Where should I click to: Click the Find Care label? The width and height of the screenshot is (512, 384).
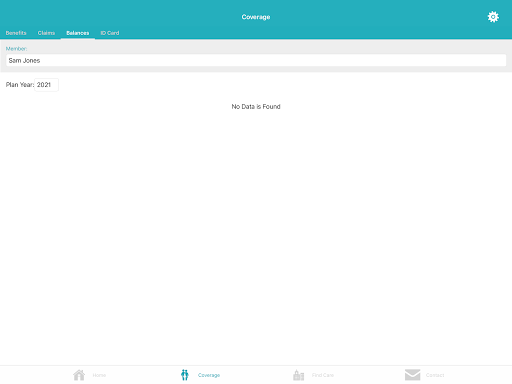click(x=323, y=375)
